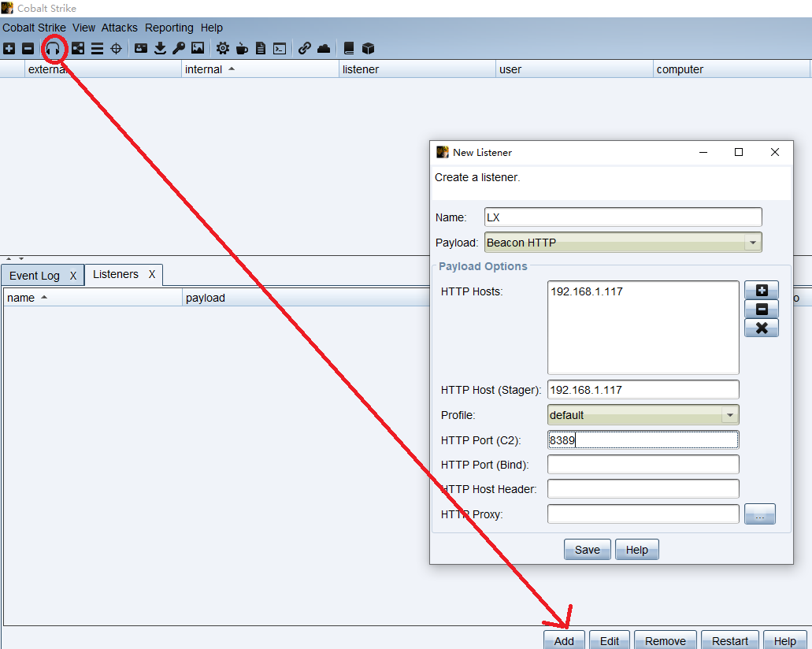812x649 pixels.
Task: Click the Add listener button
Action: click(x=564, y=640)
